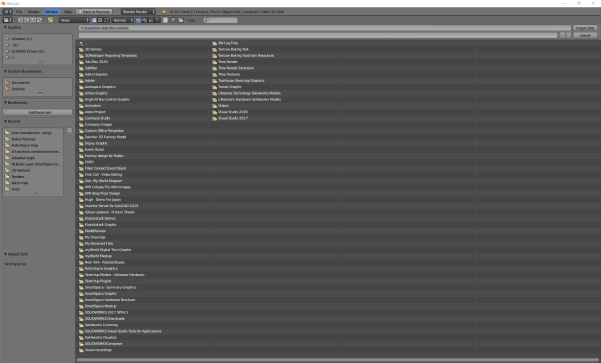Click the Cancel button
This screenshot has width=601, height=363.
click(x=585, y=35)
